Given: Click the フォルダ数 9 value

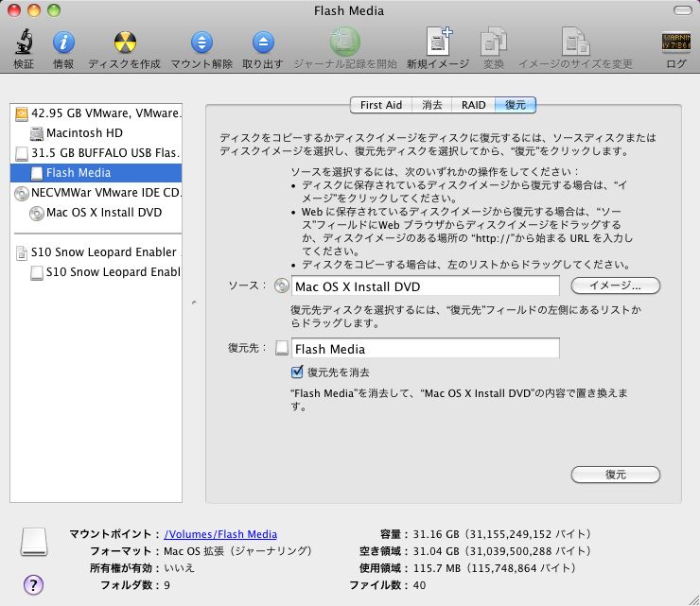Looking at the screenshot, I should pyautogui.click(x=167, y=585).
